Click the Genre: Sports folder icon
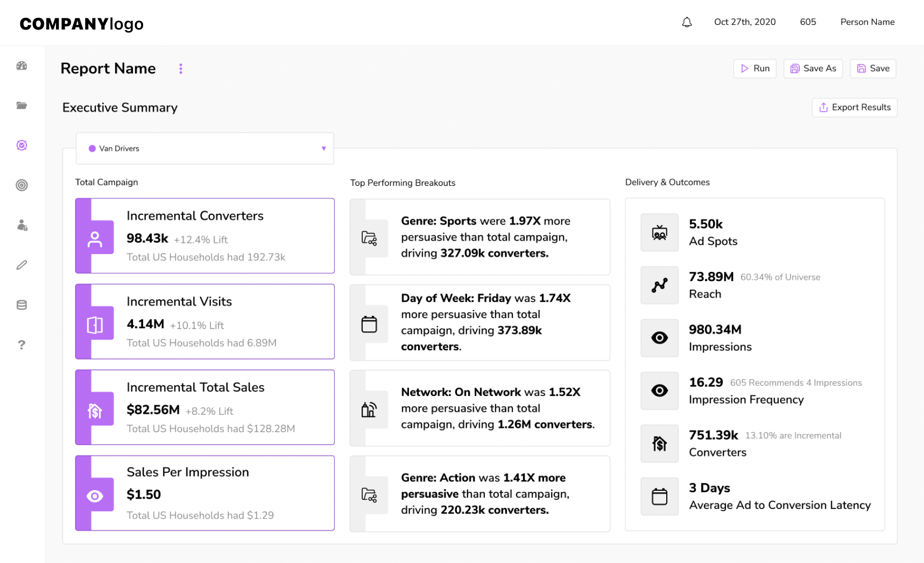 [x=369, y=238]
